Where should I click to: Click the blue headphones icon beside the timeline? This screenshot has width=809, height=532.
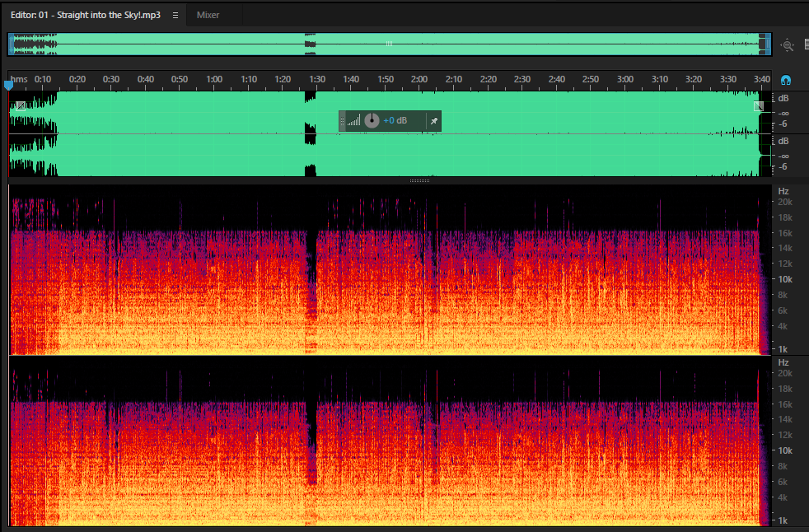pyautogui.click(x=786, y=80)
